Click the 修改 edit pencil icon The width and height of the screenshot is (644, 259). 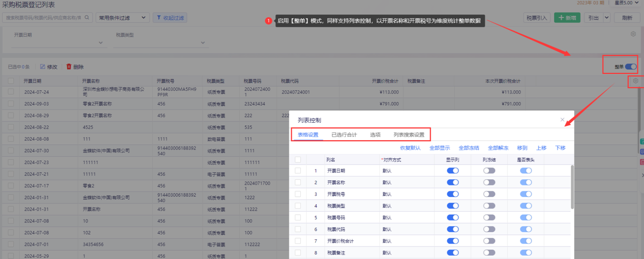click(x=43, y=67)
